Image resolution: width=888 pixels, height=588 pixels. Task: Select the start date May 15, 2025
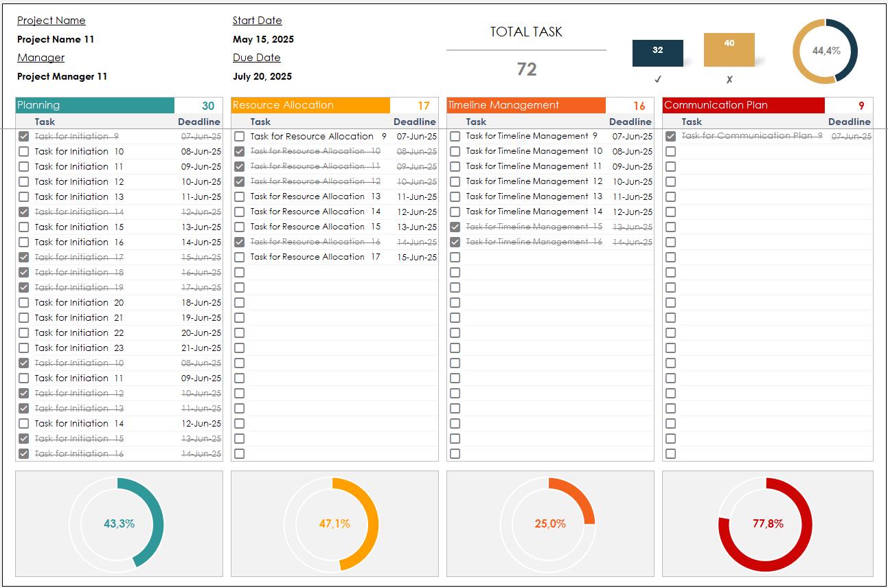(263, 39)
